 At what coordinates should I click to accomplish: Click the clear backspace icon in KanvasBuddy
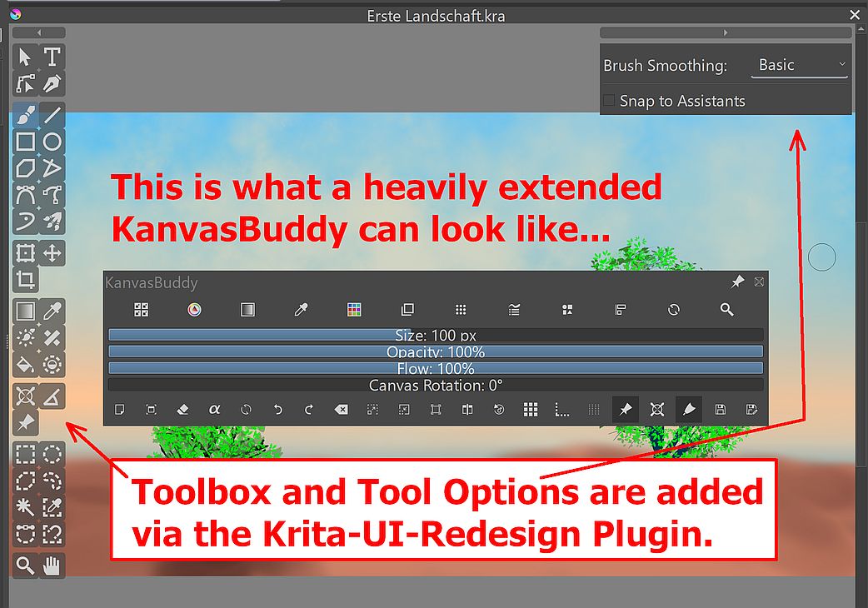[x=341, y=410]
